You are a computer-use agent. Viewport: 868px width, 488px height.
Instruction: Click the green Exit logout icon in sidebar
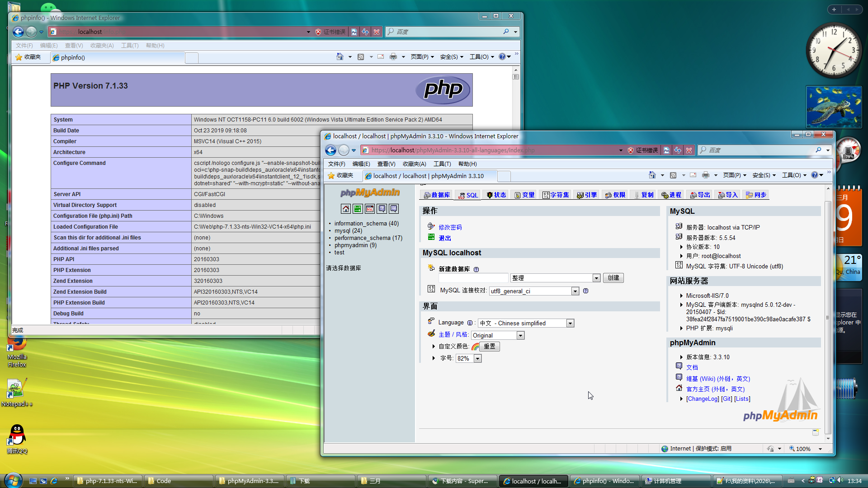[x=358, y=209]
